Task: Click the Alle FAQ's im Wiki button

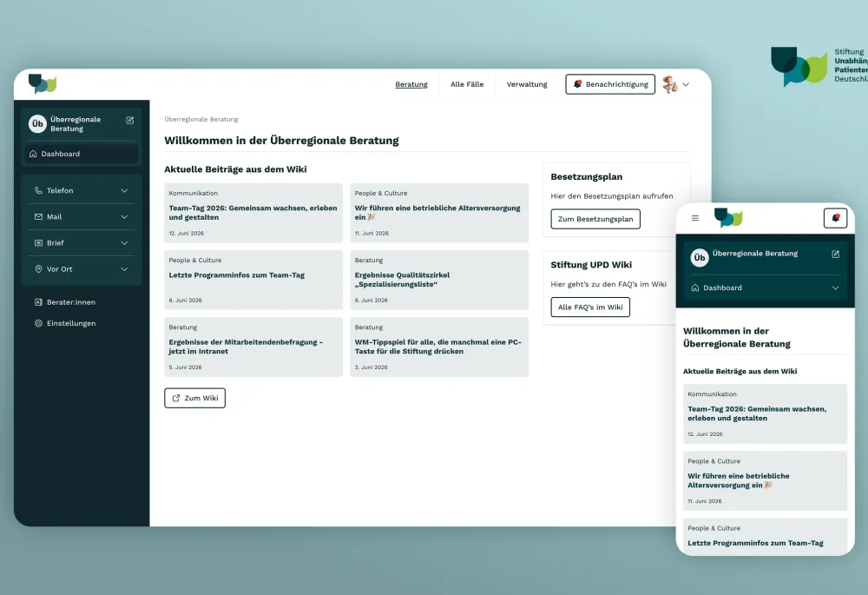Action: click(x=590, y=307)
